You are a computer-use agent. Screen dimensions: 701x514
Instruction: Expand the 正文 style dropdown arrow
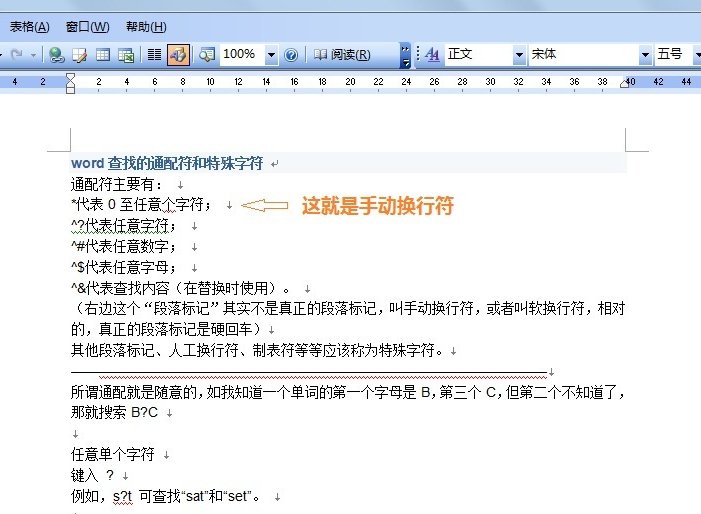[519, 55]
